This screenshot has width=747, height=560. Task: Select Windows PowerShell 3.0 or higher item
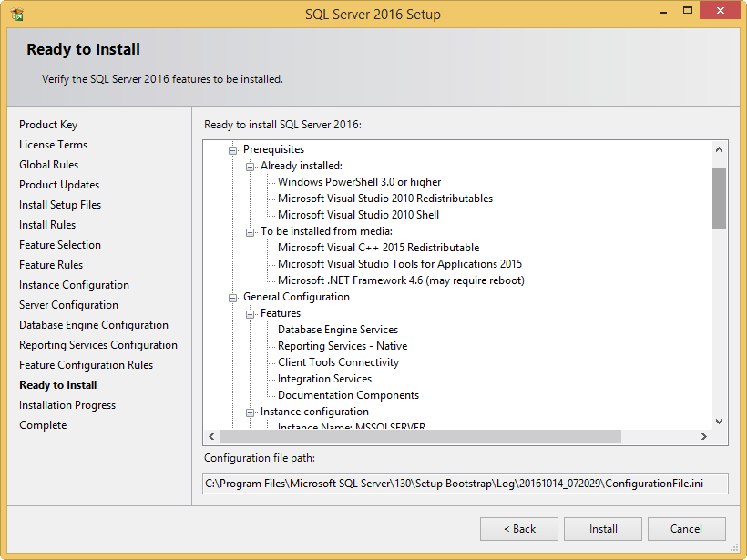click(359, 182)
